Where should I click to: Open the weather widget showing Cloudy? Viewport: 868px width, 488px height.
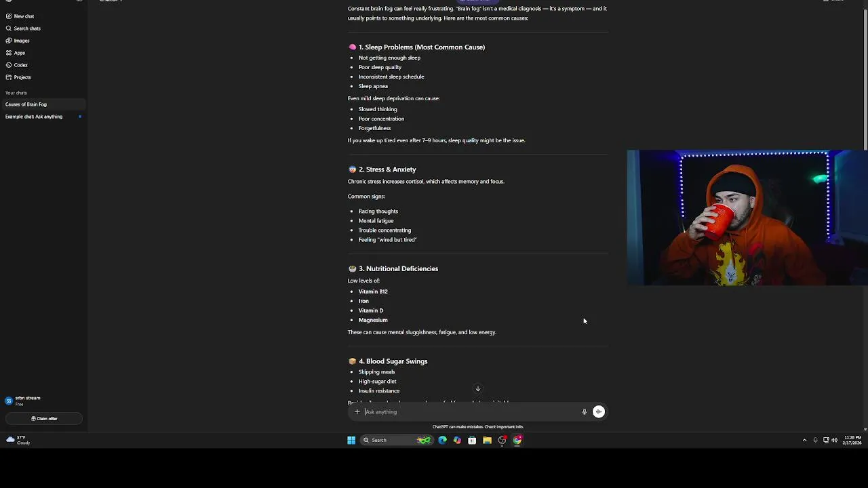click(x=18, y=440)
